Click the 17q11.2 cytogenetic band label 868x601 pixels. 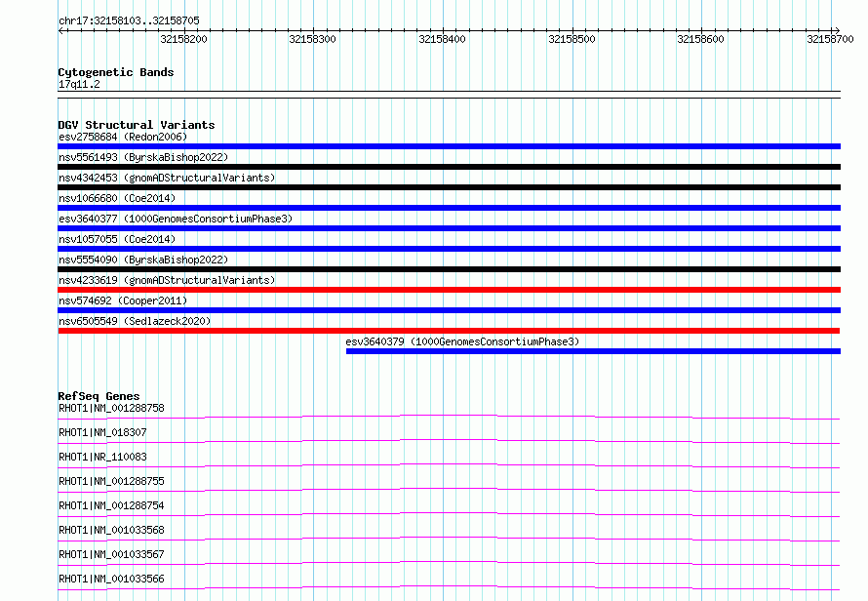click(79, 84)
